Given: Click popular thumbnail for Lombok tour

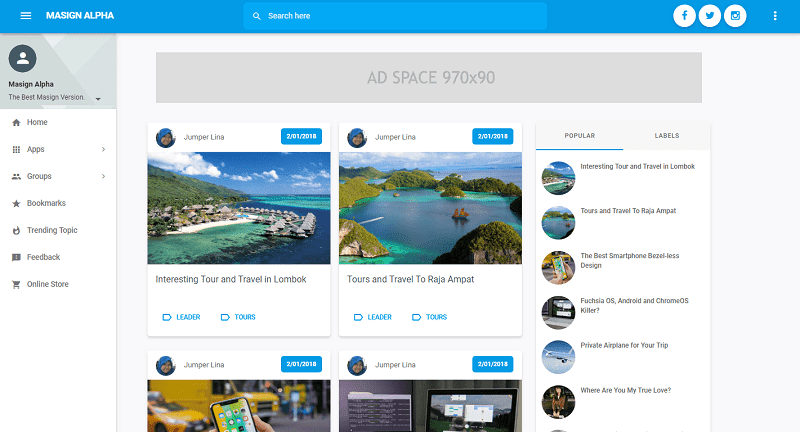Looking at the screenshot, I should (558, 178).
